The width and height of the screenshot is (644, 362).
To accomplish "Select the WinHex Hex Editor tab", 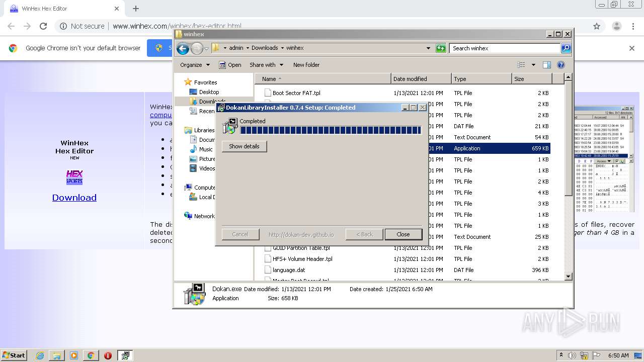I will point(64,9).
